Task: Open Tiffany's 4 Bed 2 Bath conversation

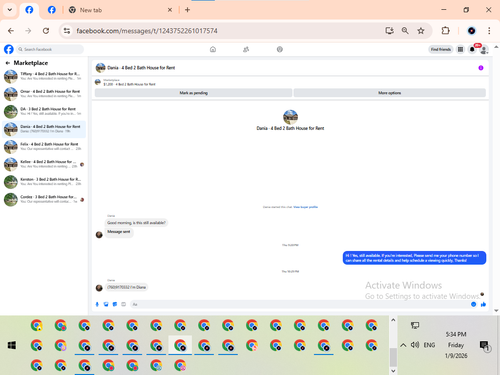Action: (x=44, y=76)
